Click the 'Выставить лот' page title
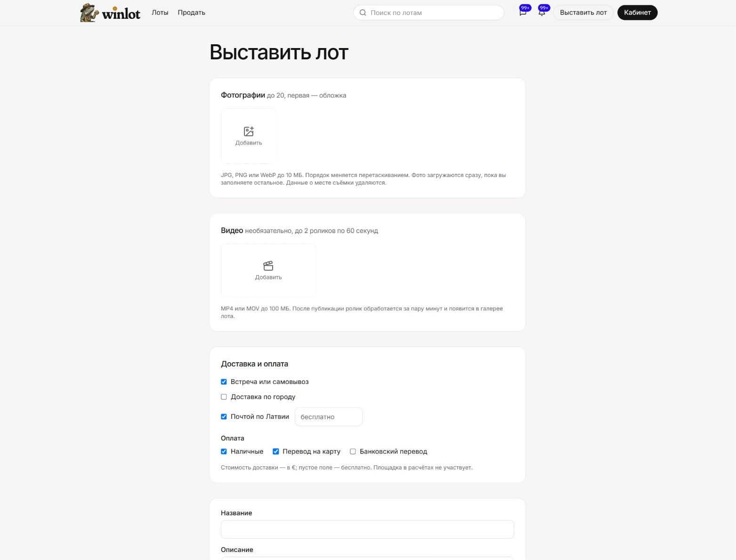This screenshot has width=736, height=560. click(x=279, y=52)
